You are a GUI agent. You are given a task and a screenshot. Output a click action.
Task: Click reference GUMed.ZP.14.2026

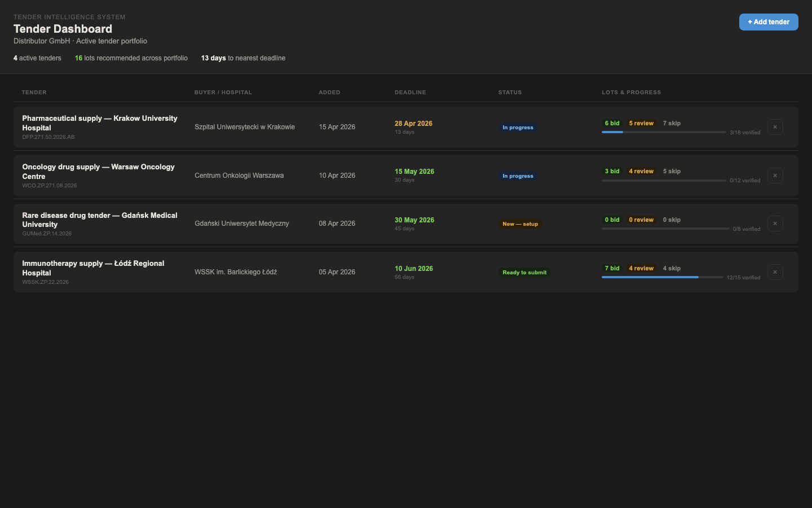[x=47, y=234]
